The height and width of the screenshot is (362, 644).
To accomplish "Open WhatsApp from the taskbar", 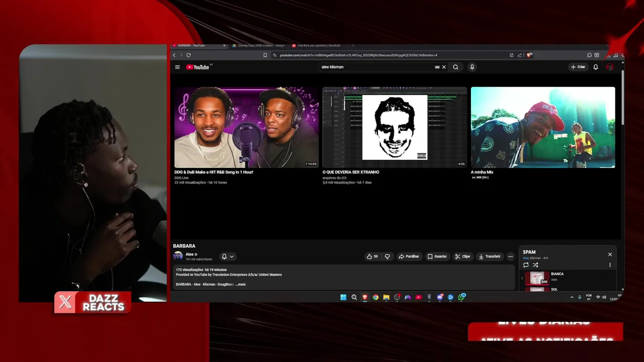I will [461, 297].
